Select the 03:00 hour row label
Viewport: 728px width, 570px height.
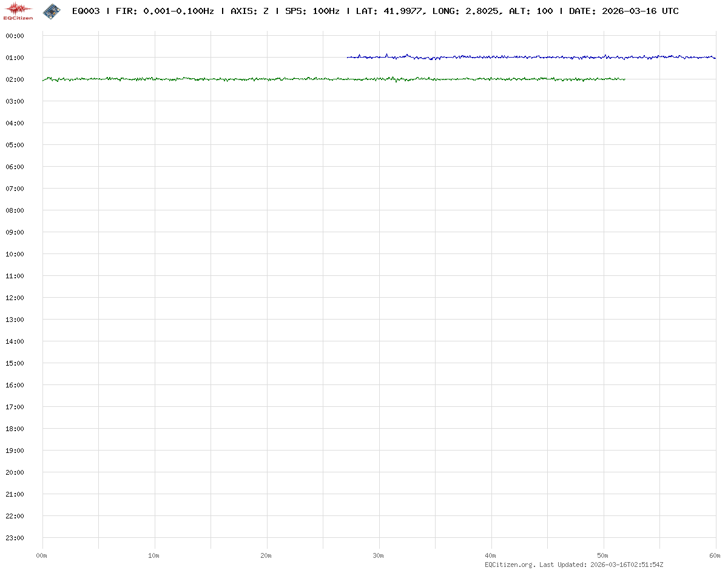coord(15,101)
